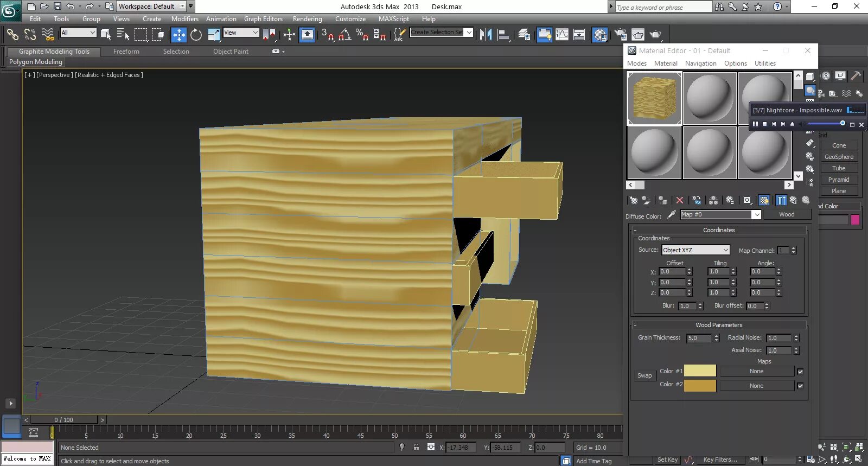868x466 pixels.
Task: Click the Reset Map delete icon
Action: click(680, 200)
